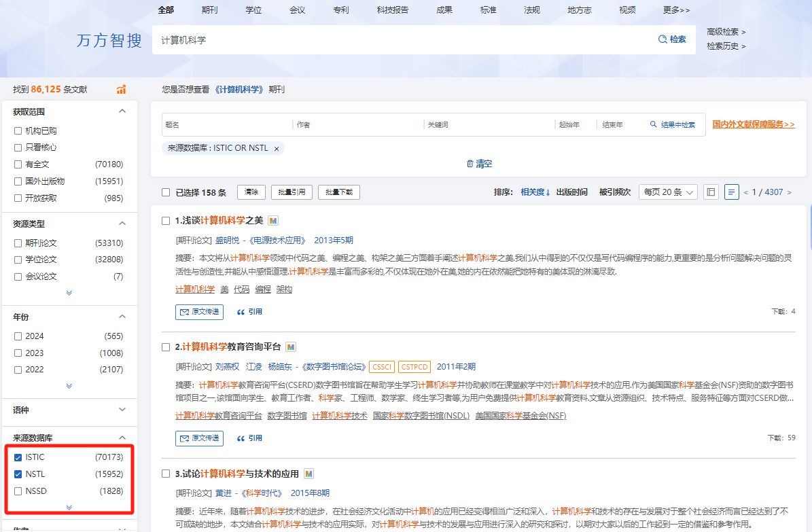Switch to the 专利 tab

click(x=341, y=10)
